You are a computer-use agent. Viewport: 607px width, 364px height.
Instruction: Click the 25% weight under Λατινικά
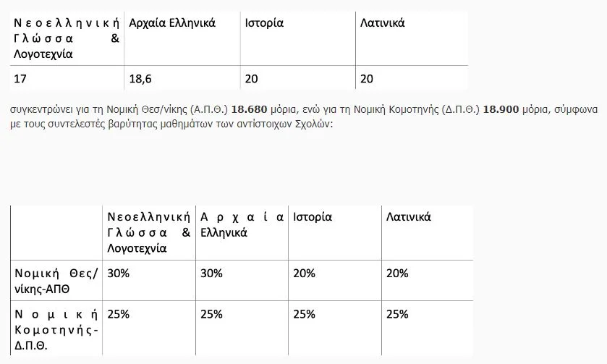click(397, 314)
